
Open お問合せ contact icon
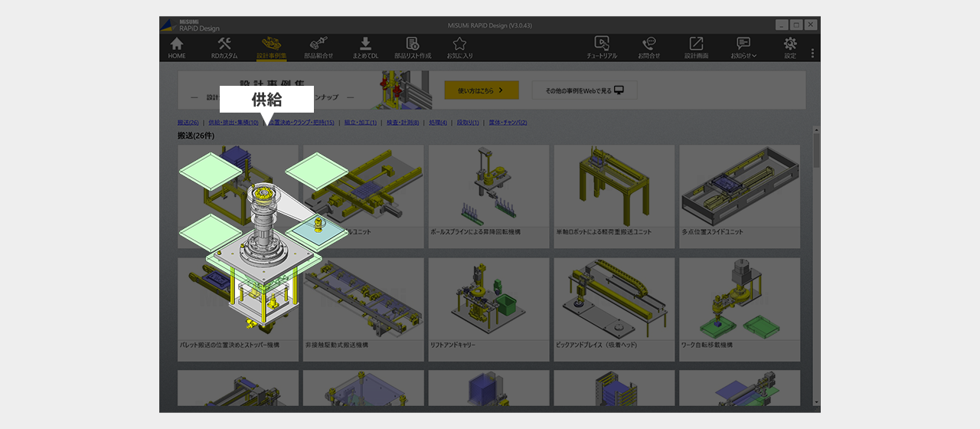[648, 47]
